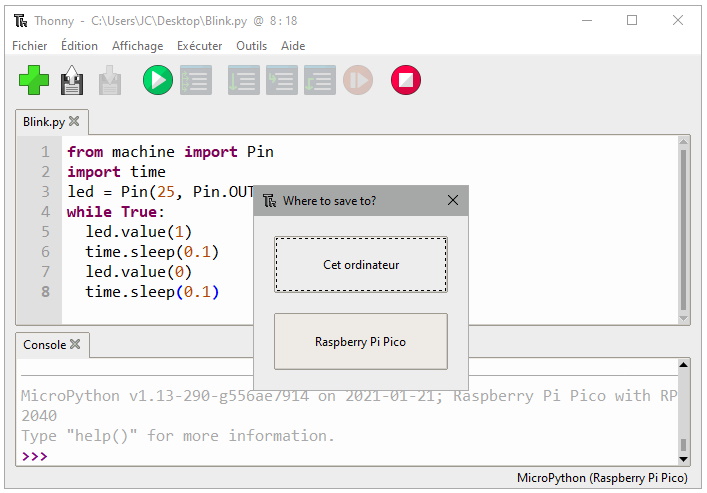The width and height of the screenshot is (707, 493).
Task: Open the Outils menu
Action: tap(251, 46)
